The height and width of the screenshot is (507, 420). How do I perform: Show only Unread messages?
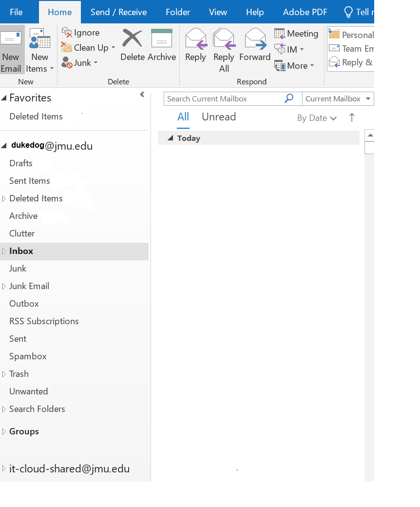(x=219, y=117)
